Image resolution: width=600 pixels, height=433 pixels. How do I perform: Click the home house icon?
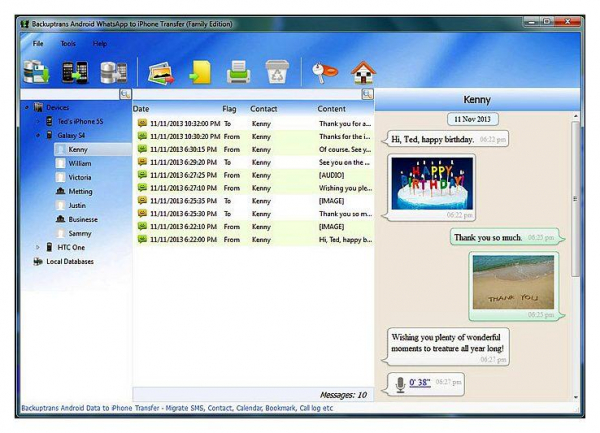point(363,72)
